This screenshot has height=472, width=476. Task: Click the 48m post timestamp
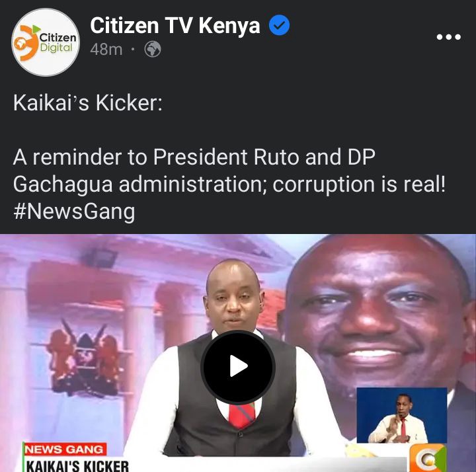[106, 50]
